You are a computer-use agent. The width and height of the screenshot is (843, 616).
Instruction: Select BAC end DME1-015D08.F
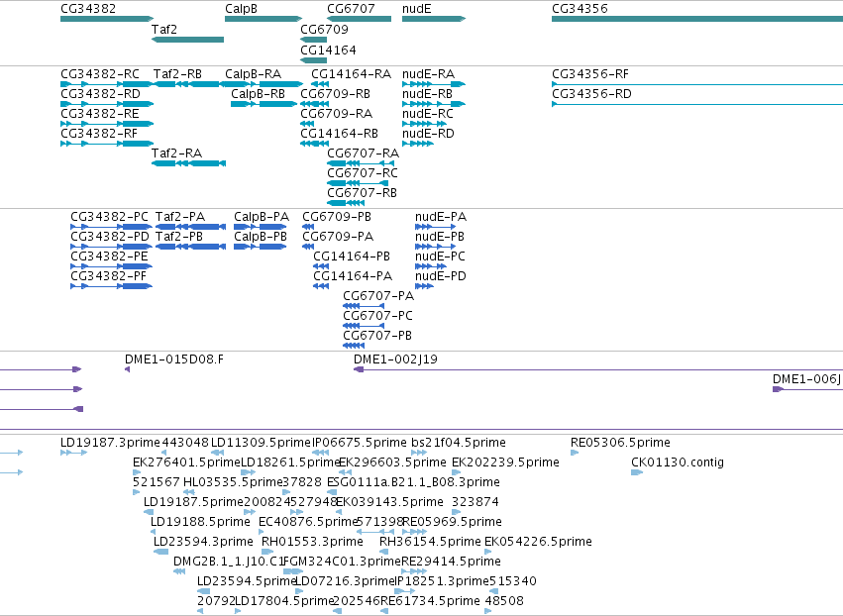pyautogui.click(x=174, y=359)
